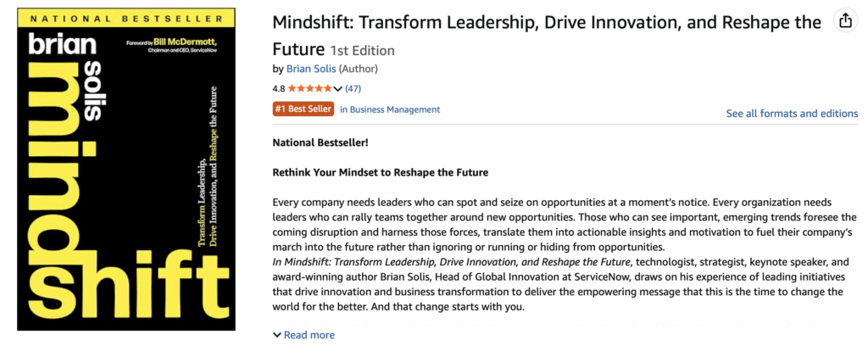Screen dimensions: 868x346
Task: View the 47 customer ratings link
Action: point(353,88)
